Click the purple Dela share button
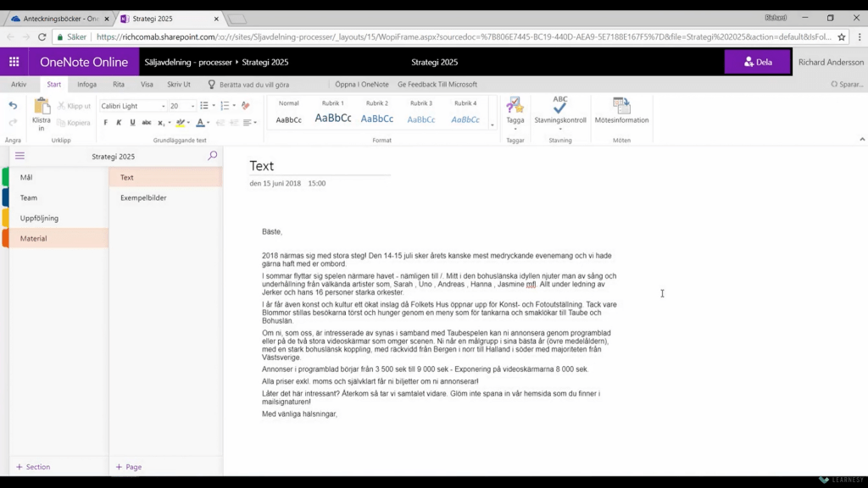The height and width of the screenshot is (488, 868). coord(757,62)
